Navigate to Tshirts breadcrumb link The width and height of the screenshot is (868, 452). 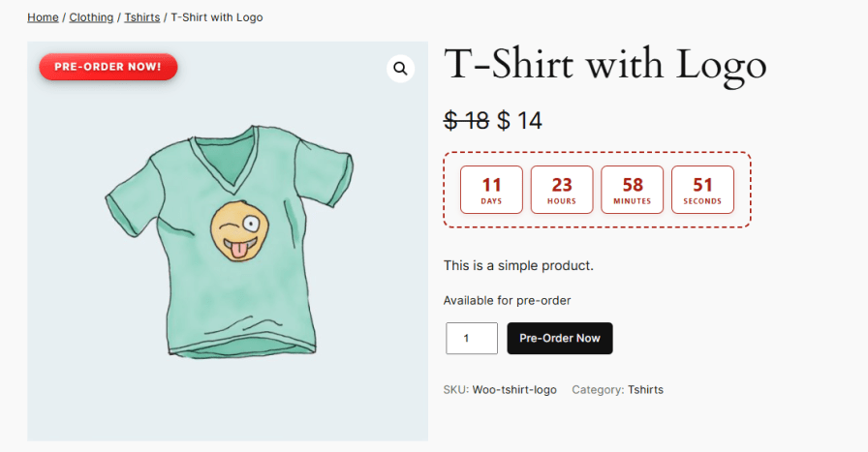(141, 17)
